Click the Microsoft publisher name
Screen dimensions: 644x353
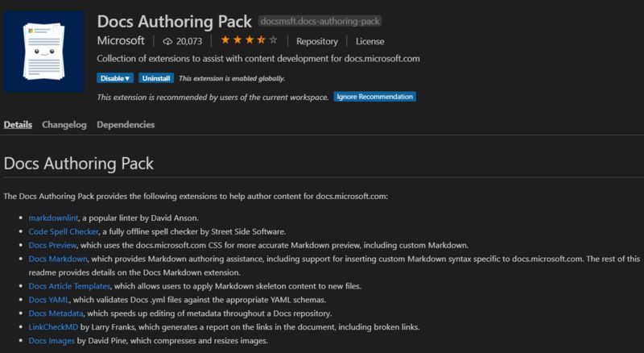click(121, 40)
